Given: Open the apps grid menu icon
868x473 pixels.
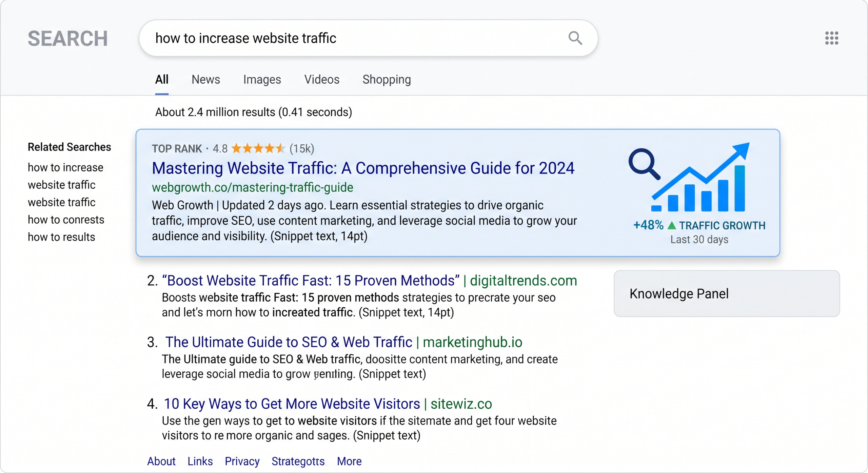Looking at the screenshot, I should pyautogui.click(x=832, y=38).
